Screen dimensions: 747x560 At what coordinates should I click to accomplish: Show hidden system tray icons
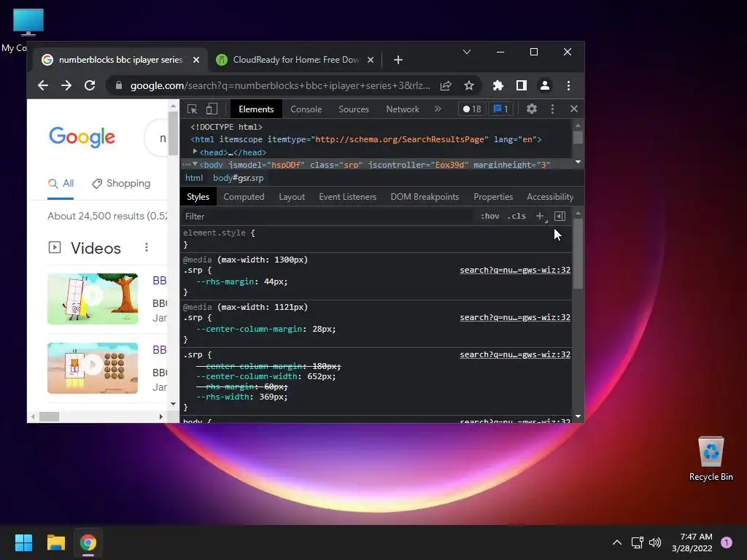pyautogui.click(x=617, y=542)
